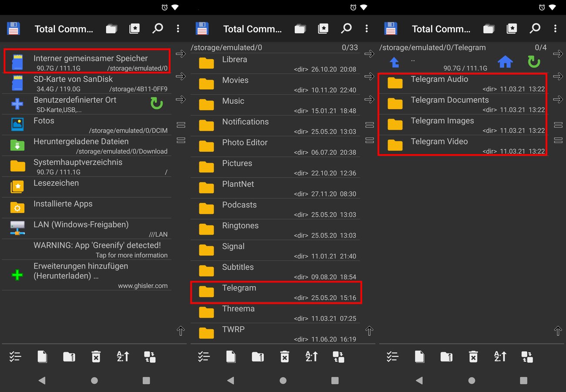Select Telegram Video by its folder icon
The width and height of the screenshot is (566, 392).
click(395, 145)
